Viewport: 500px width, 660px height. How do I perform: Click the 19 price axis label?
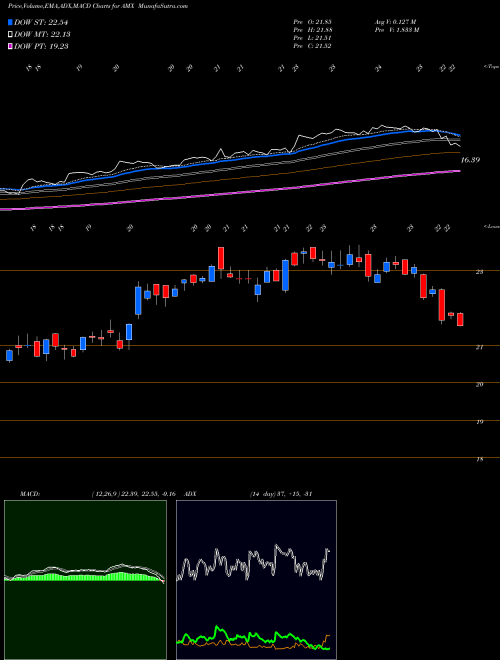[479, 422]
